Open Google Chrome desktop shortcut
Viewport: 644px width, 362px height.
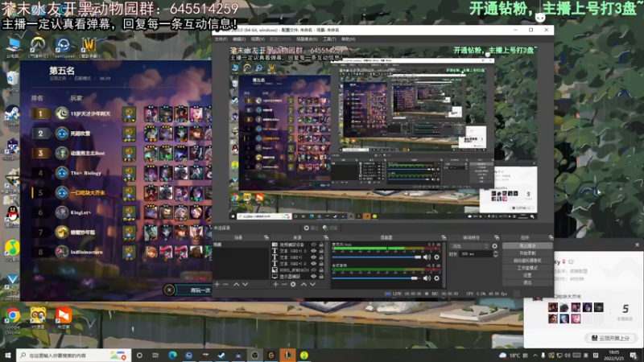[12, 319]
